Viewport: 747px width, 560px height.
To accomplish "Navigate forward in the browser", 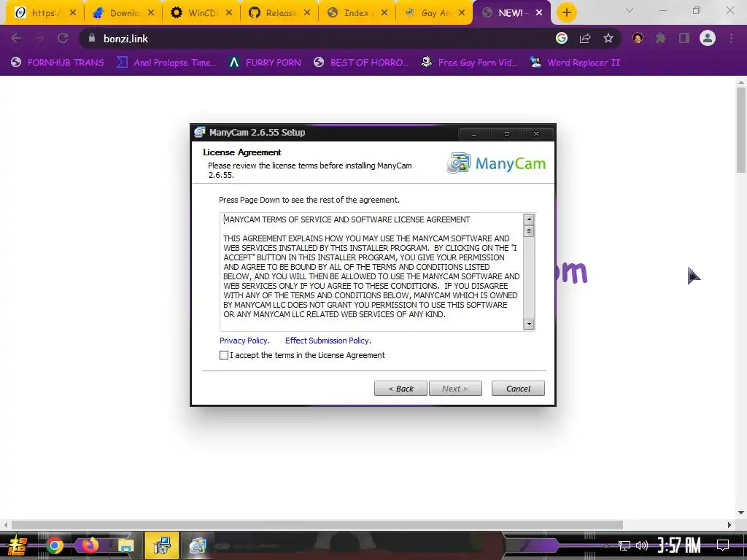I will coord(39,39).
